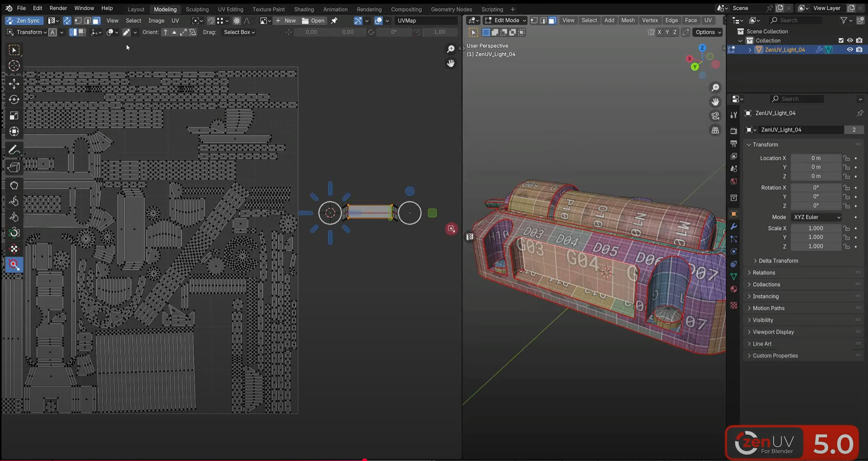
Task: Open the Mesh menu in the viewport header
Action: (628, 20)
